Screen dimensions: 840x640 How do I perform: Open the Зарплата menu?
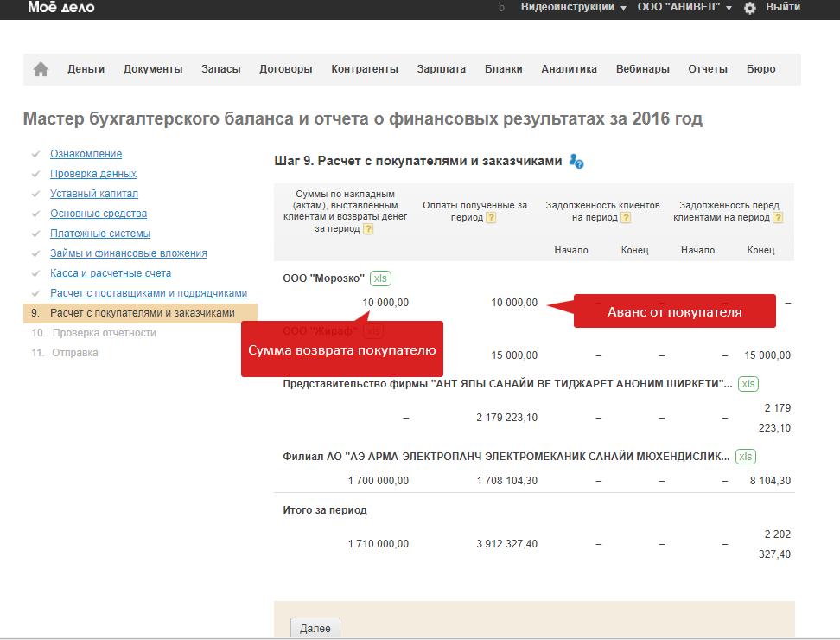[x=441, y=69]
